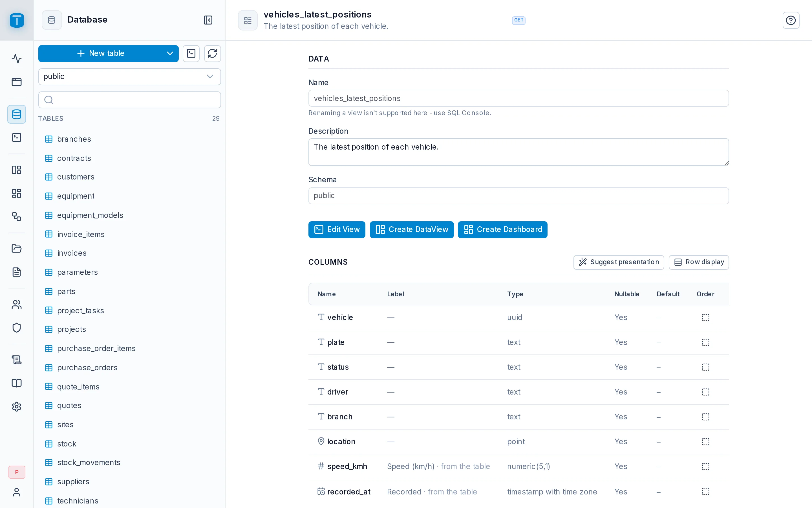Open the users icon in sidebar
812x508 pixels.
[17, 305]
